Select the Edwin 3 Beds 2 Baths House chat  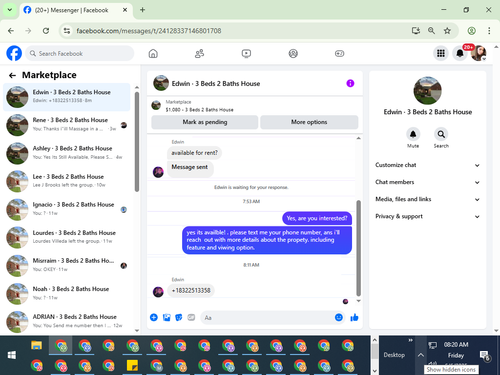[x=67, y=97]
